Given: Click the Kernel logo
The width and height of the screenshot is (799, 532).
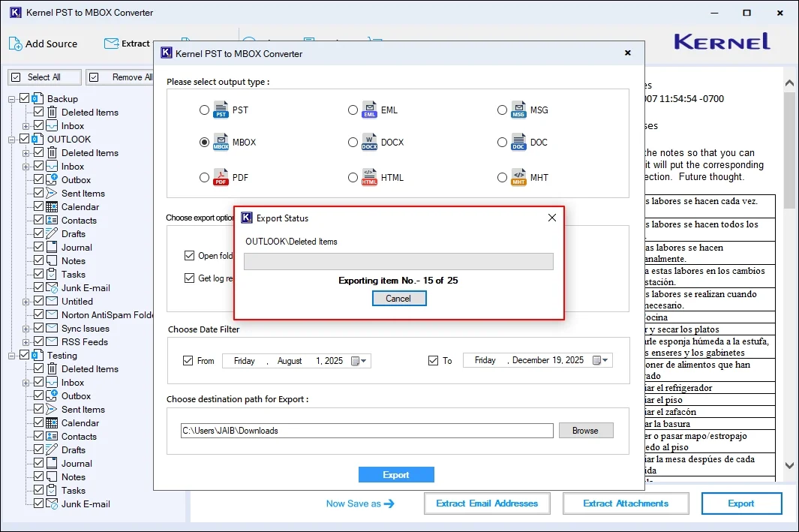Looking at the screenshot, I should (721, 43).
